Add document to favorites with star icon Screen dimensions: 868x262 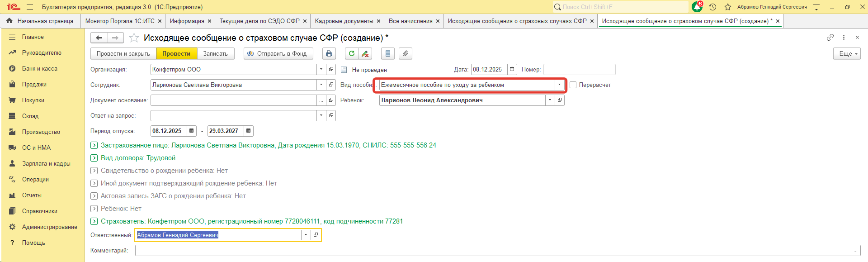[x=134, y=38]
